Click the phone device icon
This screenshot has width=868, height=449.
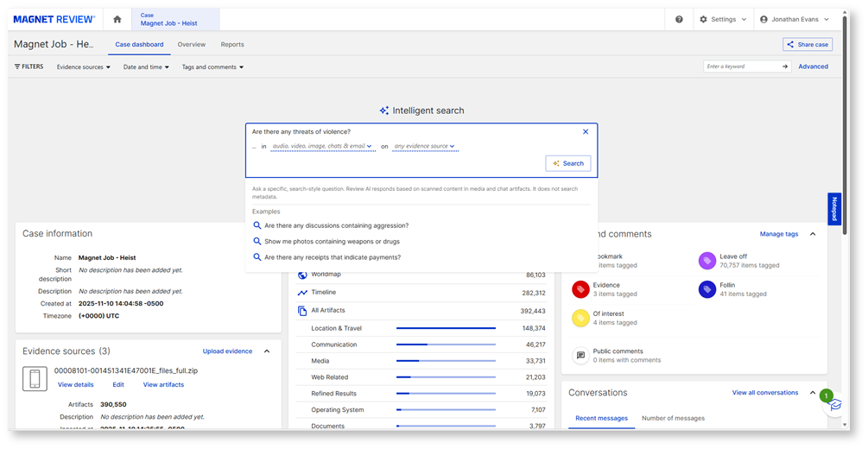point(35,379)
